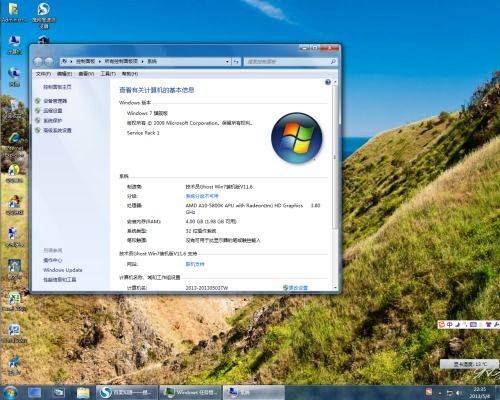The image size is (500, 400).
Task: Open the Help (H) menu
Action: pyautogui.click(x=130, y=74)
